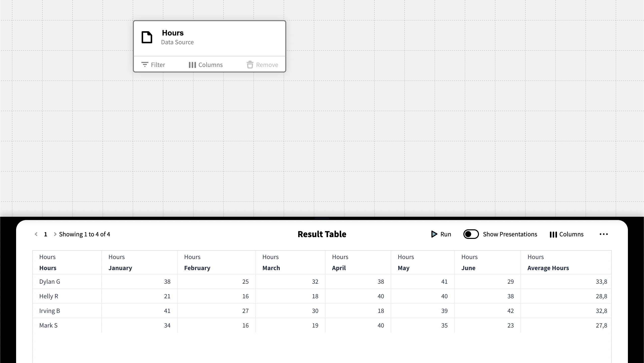Sort by the Average Hours column header

[x=548, y=268]
